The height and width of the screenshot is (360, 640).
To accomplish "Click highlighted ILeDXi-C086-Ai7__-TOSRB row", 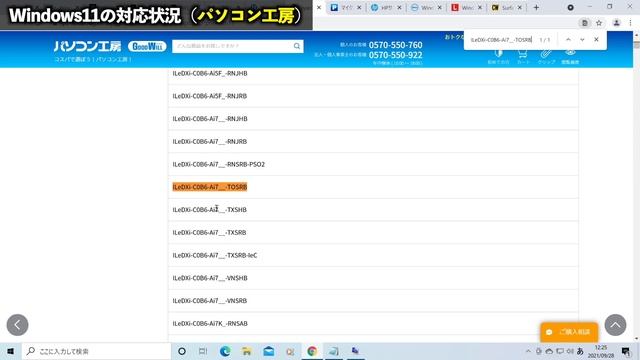I will [x=210, y=187].
